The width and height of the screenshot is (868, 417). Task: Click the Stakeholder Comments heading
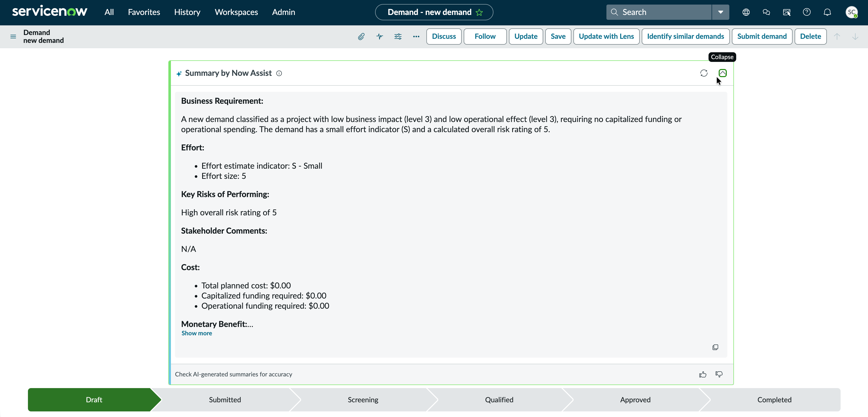[224, 231]
